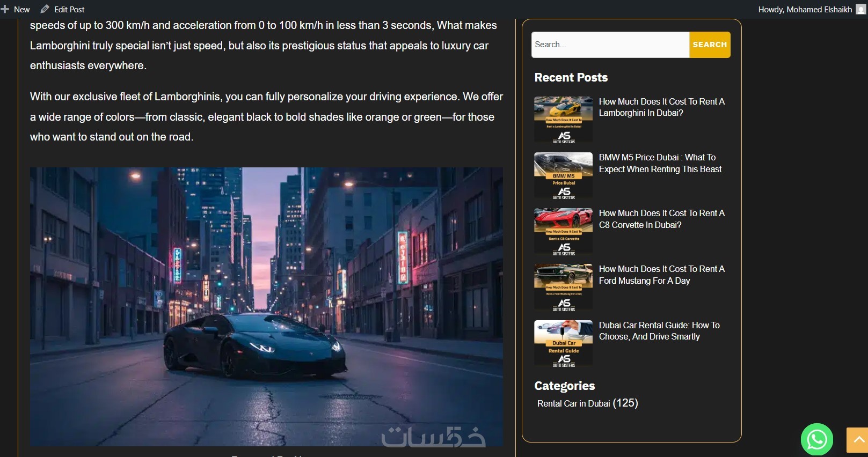The height and width of the screenshot is (457, 868).
Task: Click the C8 Corvette post thumbnail
Action: pyautogui.click(x=564, y=231)
